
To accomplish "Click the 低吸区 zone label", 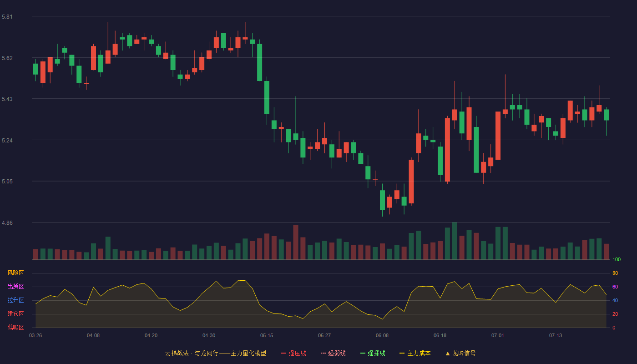I will (x=15, y=328).
